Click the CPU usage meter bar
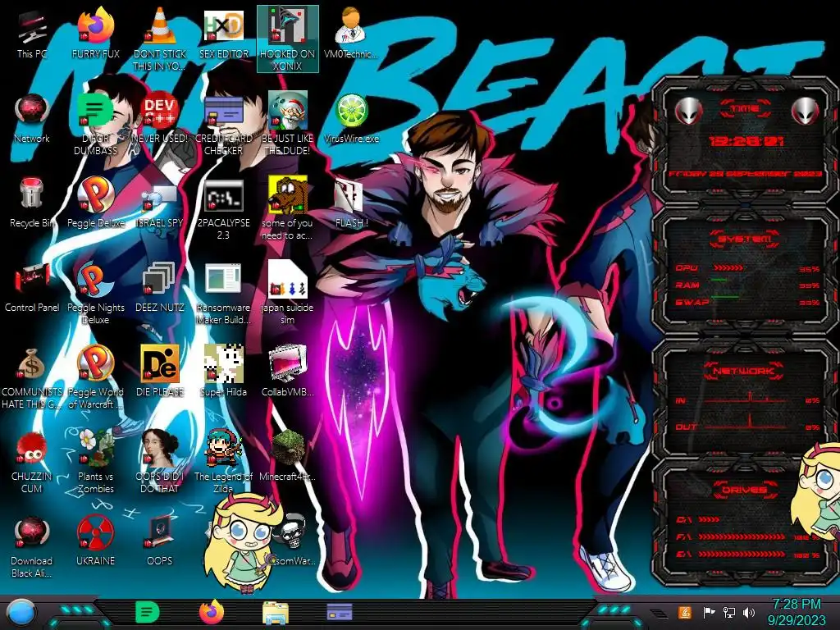 pos(728,267)
